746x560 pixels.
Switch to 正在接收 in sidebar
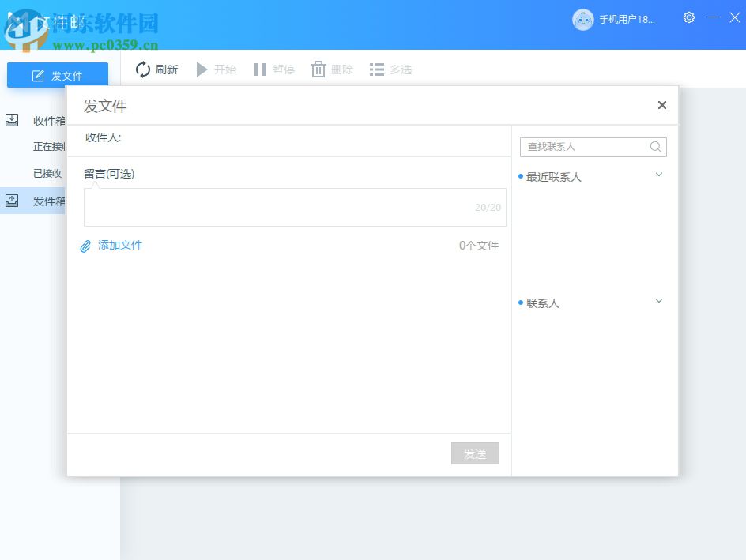(x=47, y=146)
